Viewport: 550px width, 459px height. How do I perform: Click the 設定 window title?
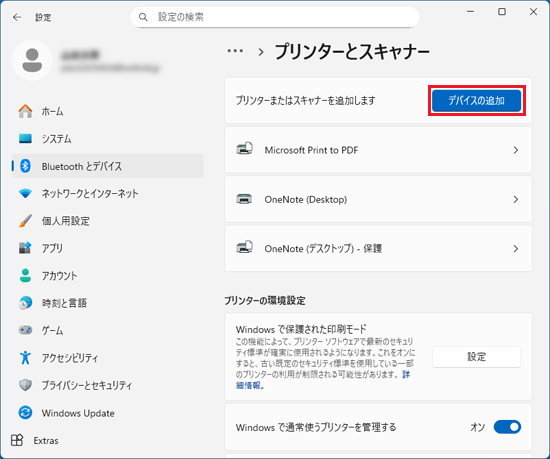tap(43, 17)
